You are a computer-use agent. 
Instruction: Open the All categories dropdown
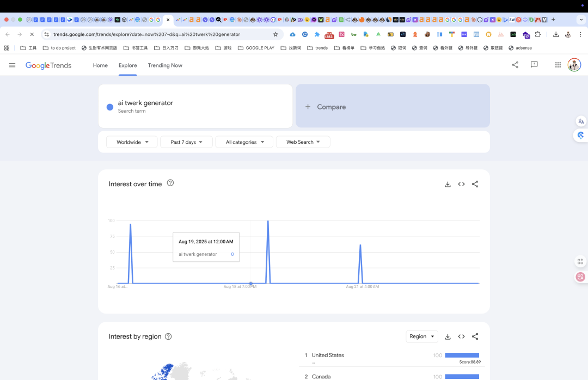244,142
